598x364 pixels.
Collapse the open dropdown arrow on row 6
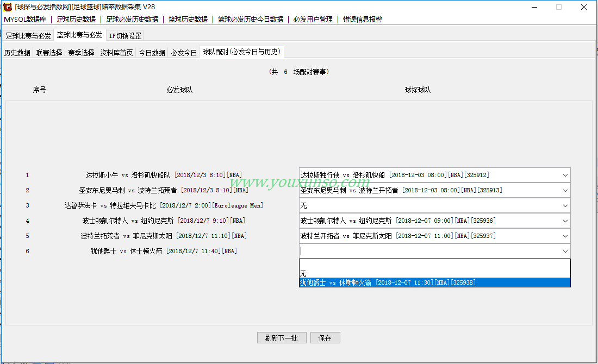point(565,252)
